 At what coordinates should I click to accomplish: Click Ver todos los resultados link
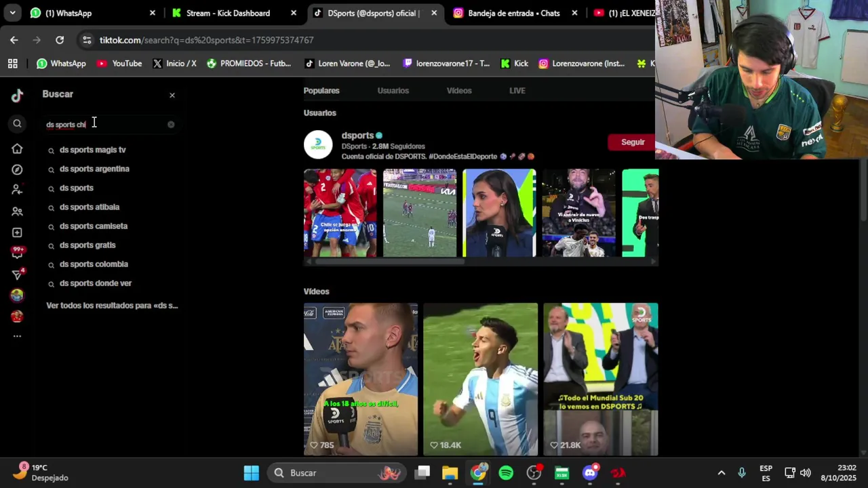(112, 306)
